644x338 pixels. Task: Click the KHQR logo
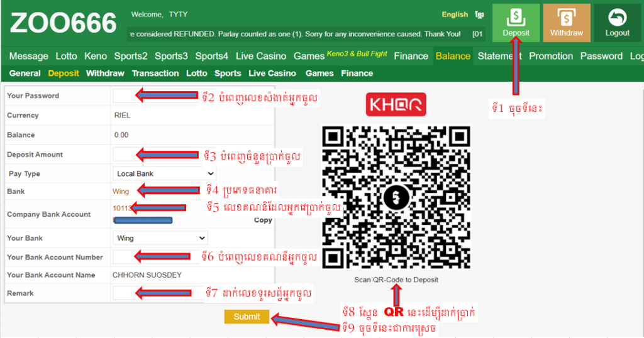[396, 104]
